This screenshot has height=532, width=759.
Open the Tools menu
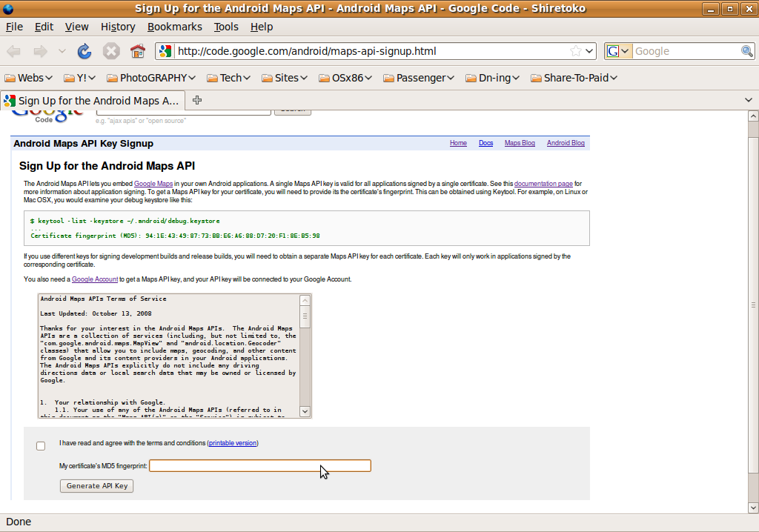click(226, 27)
